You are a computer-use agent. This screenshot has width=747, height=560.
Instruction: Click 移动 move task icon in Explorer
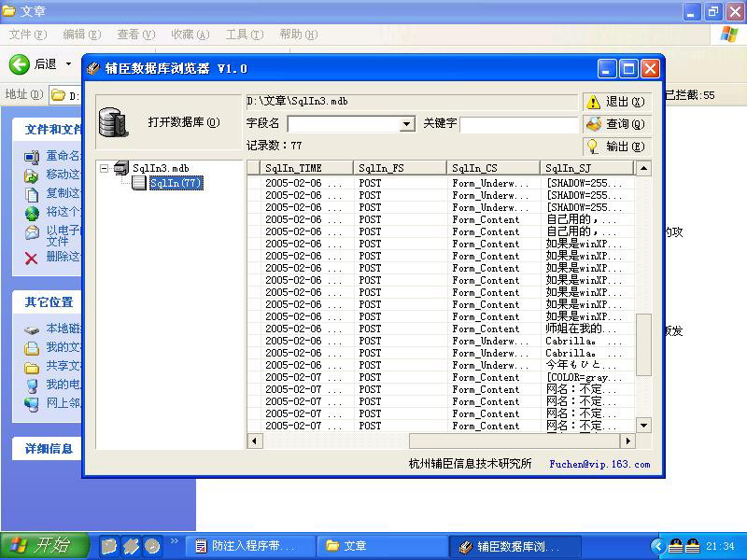coord(32,175)
